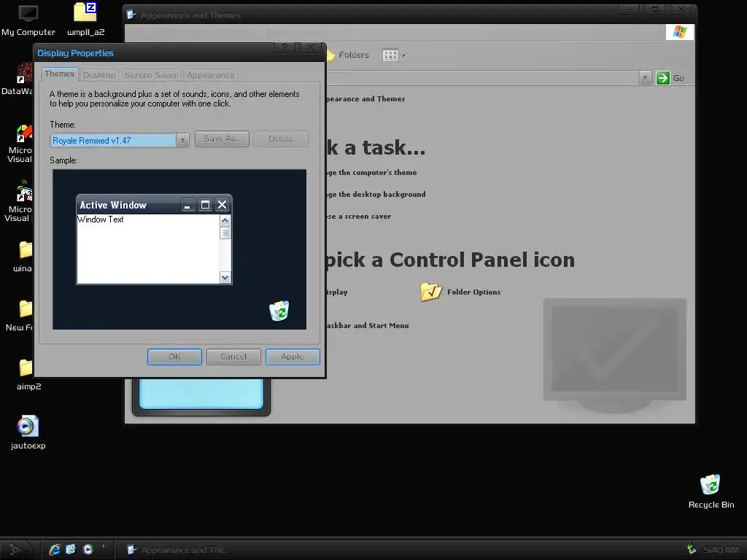
Task: Switch to the Appearance tab
Action: (x=211, y=75)
